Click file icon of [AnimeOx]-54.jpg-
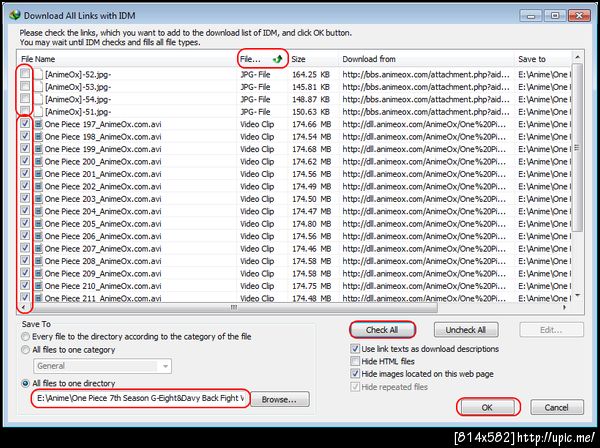The width and height of the screenshot is (600, 448). click(38, 99)
